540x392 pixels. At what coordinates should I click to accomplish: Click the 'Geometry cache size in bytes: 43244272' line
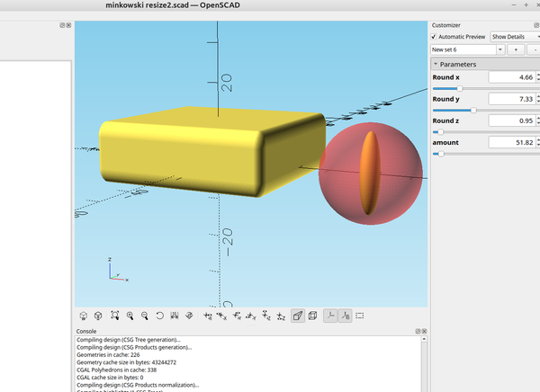point(126,362)
